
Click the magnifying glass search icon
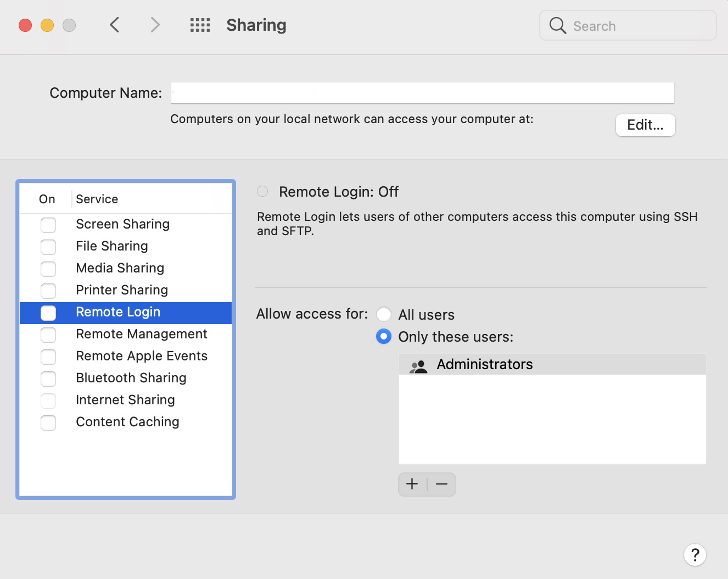(557, 25)
